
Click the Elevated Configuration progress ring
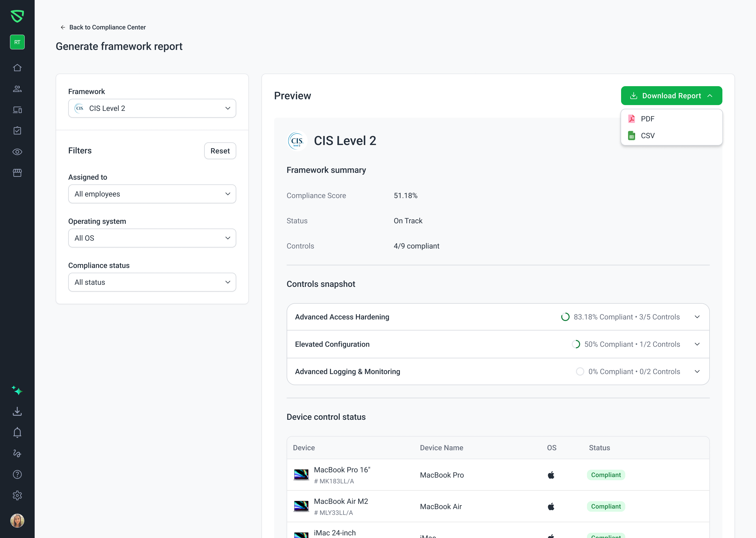click(576, 344)
